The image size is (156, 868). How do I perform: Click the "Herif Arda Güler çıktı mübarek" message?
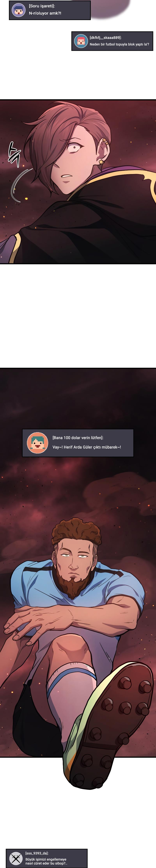pos(87,447)
